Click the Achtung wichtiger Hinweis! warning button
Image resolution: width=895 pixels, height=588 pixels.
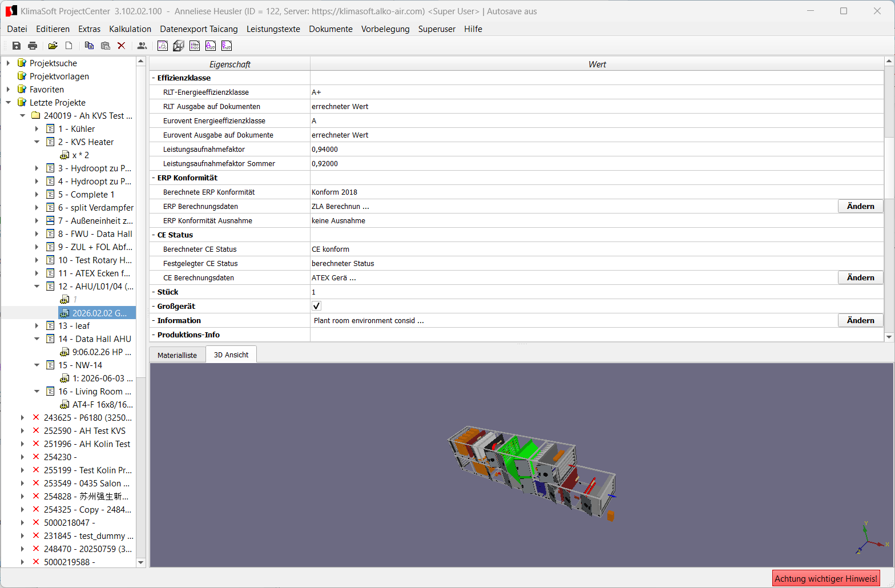tap(826, 578)
